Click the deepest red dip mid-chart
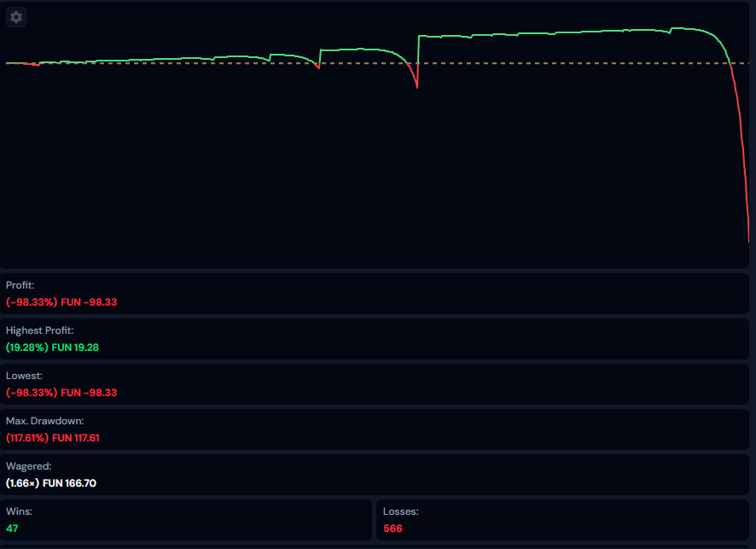Viewport: 756px width, 549px height. point(416,85)
